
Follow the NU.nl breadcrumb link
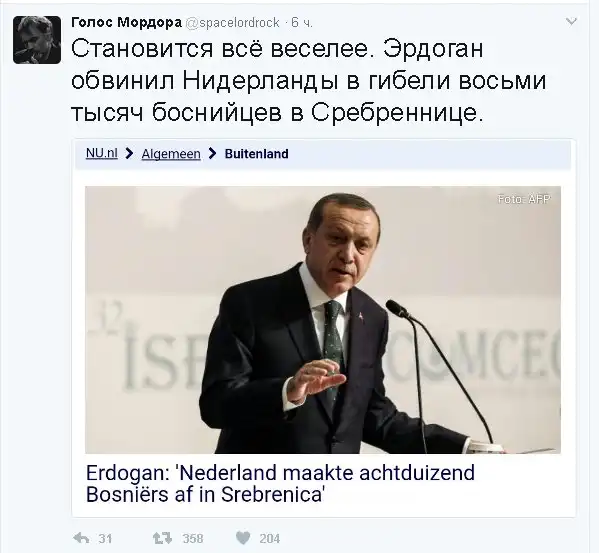[102, 153]
